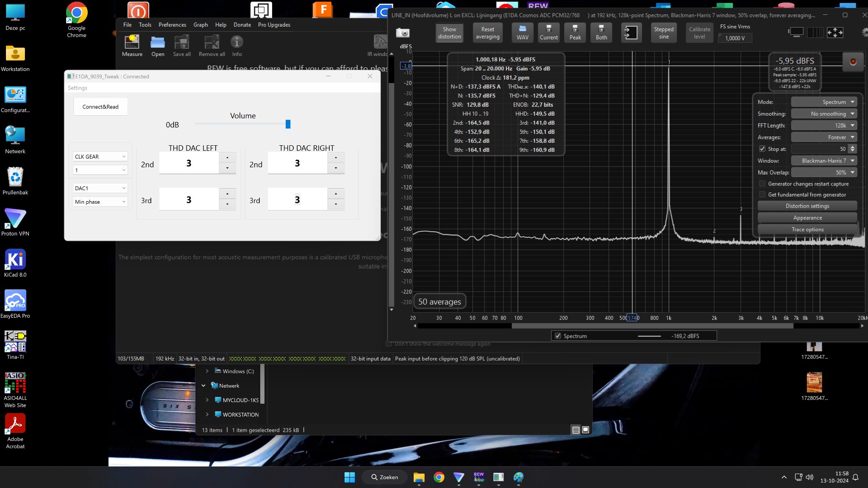Click the Open folder icon in REW
Viewport: 868px width, 488px height.
(x=158, y=46)
